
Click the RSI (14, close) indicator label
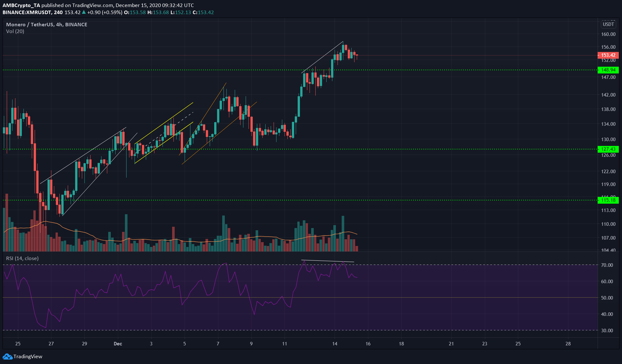[x=22, y=258]
